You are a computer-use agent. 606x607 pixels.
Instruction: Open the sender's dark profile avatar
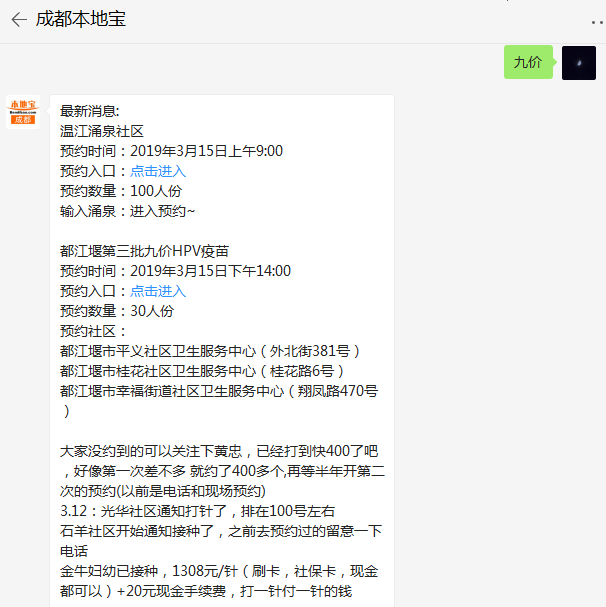pos(579,63)
